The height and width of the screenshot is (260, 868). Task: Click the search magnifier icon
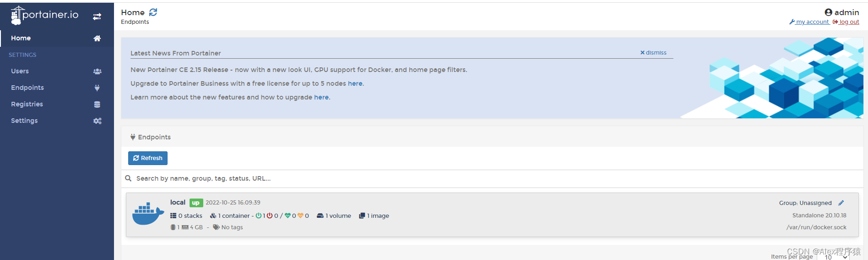pyautogui.click(x=128, y=178)
